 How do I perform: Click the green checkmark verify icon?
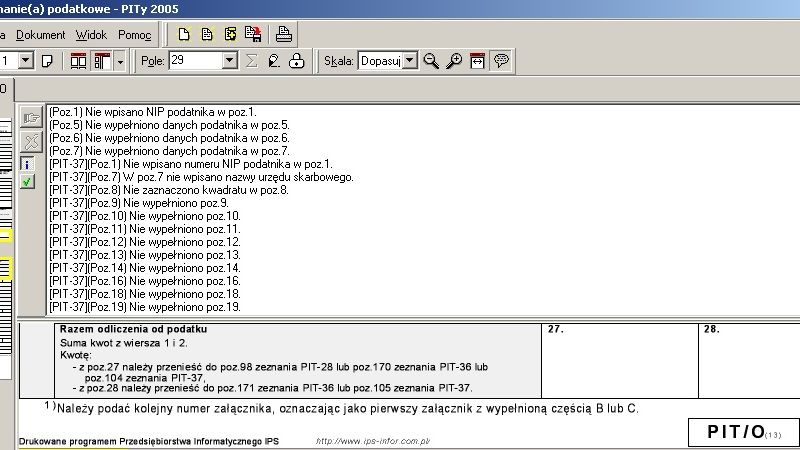pos(27,182)
